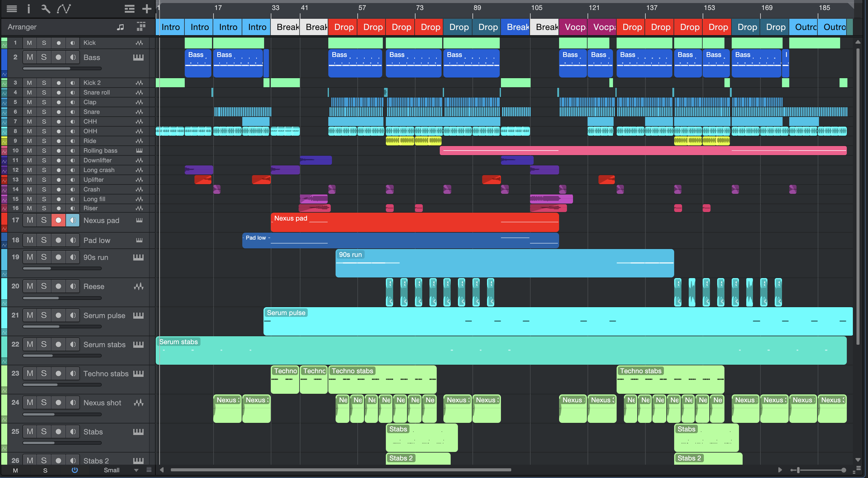Open instrument icon on 90s run track
Image resolution: width=868 pixels, height=478 pixels.
coord(138,257)
